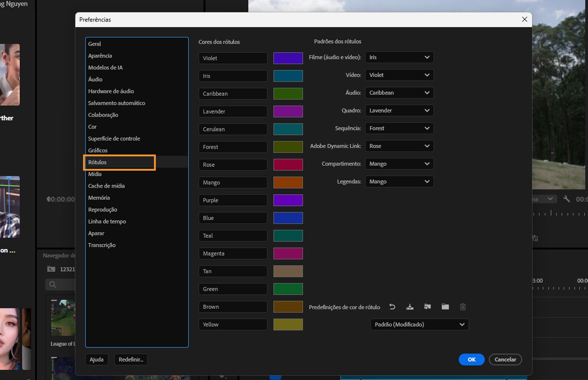The width and height of the screenshot is (588, 380).
Task: Open the Legendas default label dropdown
Action: [x=399, y=182]
